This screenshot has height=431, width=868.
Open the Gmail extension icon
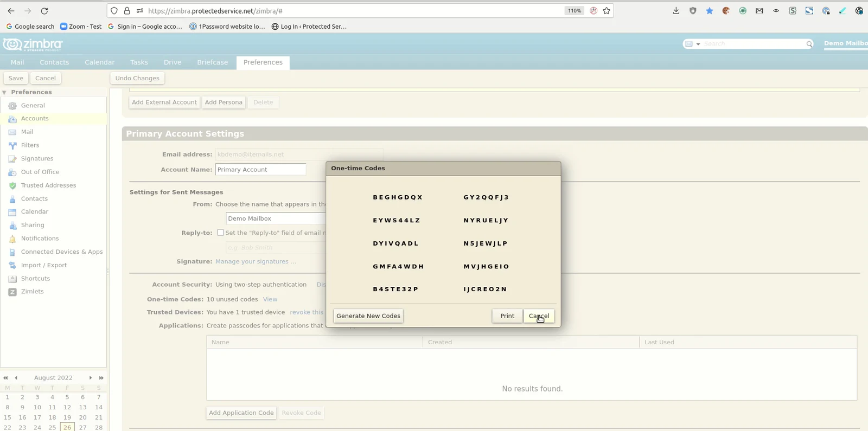tap(759, 11)
